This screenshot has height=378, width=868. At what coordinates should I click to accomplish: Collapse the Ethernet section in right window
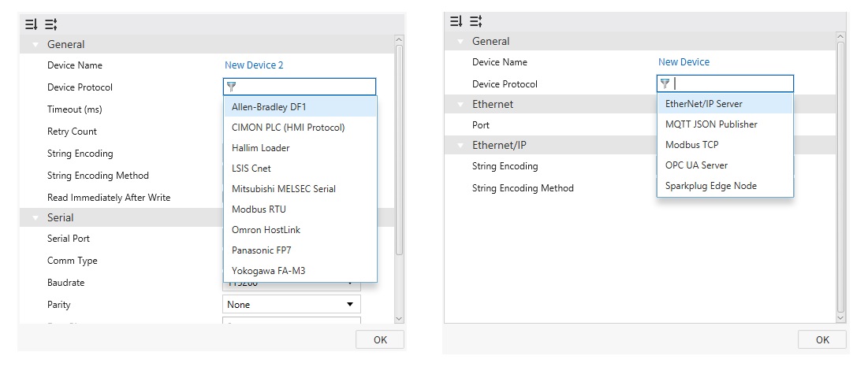pyautogui.click(x=460, y=105)
